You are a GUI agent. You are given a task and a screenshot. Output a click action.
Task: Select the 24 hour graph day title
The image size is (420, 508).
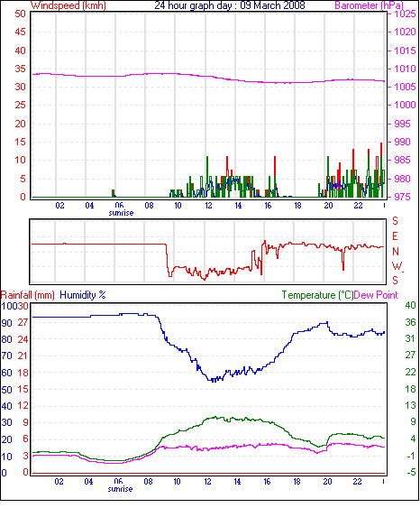(x=230, y=5)
